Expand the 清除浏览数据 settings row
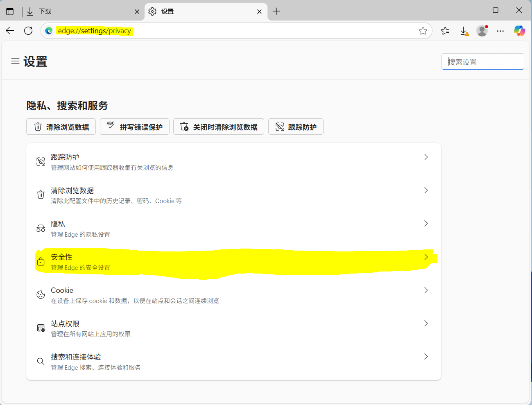This screenshot has height=405, width=532. [x=233, y=195]
